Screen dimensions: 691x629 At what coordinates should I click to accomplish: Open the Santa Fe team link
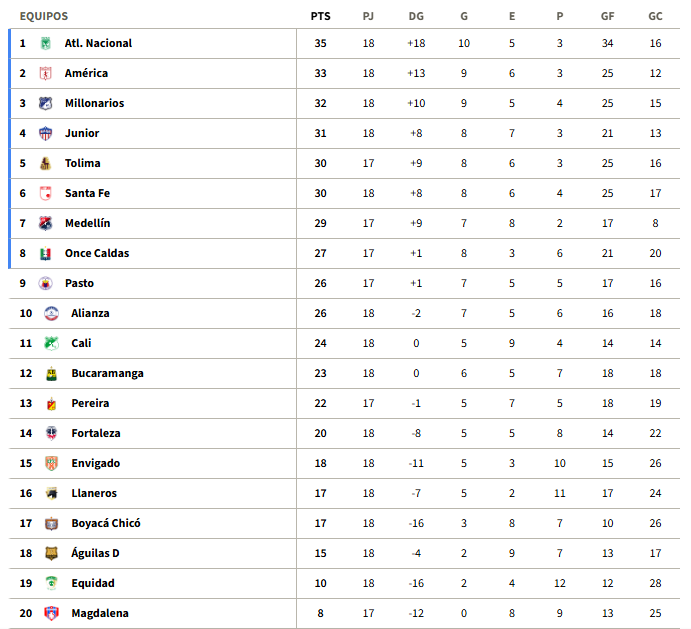[x=87, y=193]
